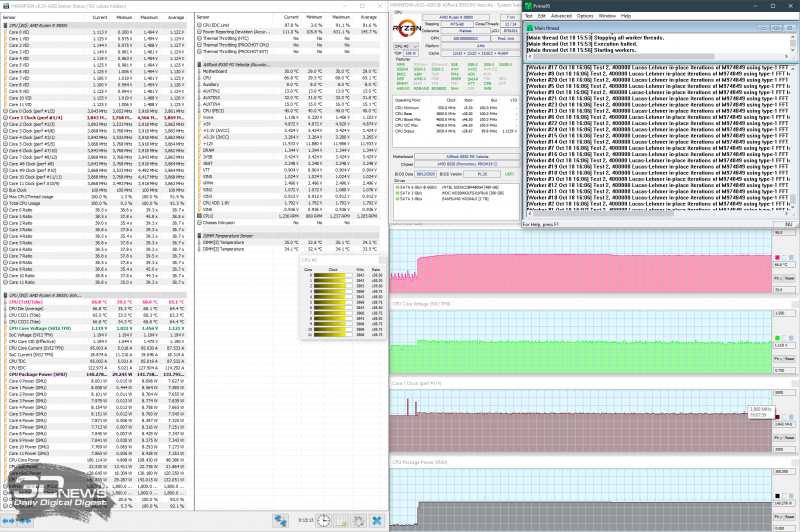The image size is (800, 532).
Task: Click the blue X close-sensors icon in HWiNFO toolbar
Action: coord(377,520)
